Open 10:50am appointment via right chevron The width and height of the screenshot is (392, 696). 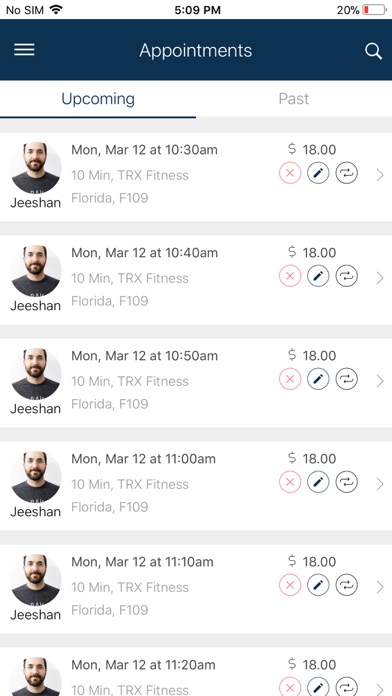click(x=380, y=381)
